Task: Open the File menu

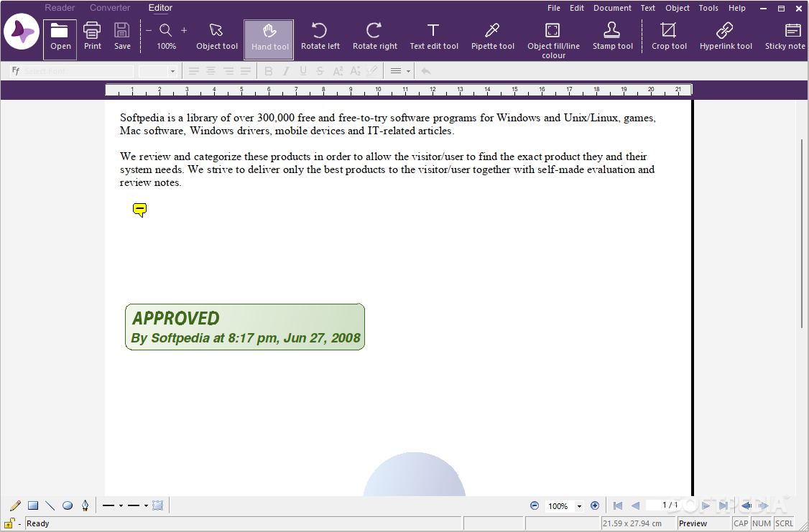Action: (554, 8)
